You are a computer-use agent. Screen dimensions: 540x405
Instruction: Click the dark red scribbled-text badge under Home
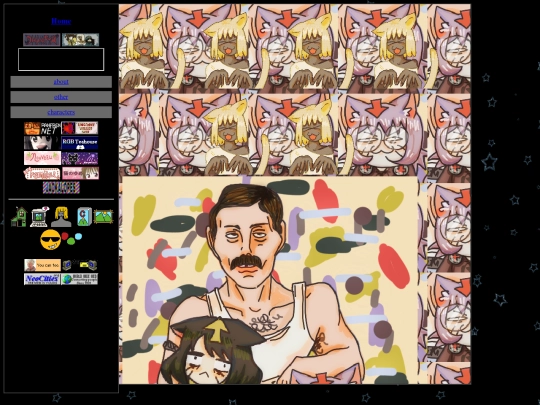point(42,40)
